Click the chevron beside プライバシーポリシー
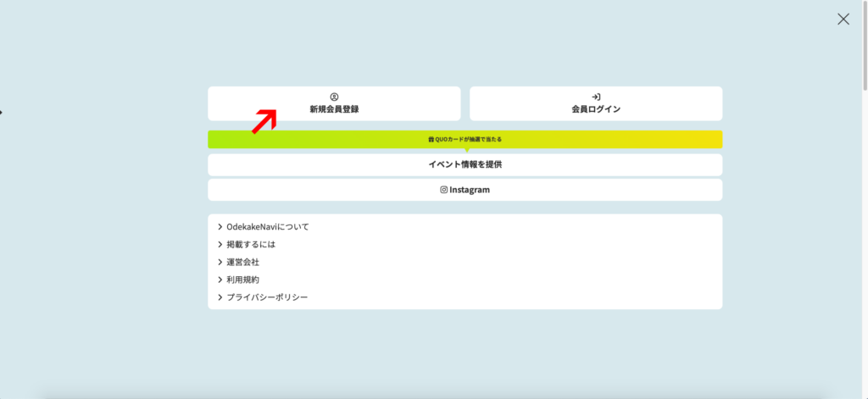 point(220,297)
